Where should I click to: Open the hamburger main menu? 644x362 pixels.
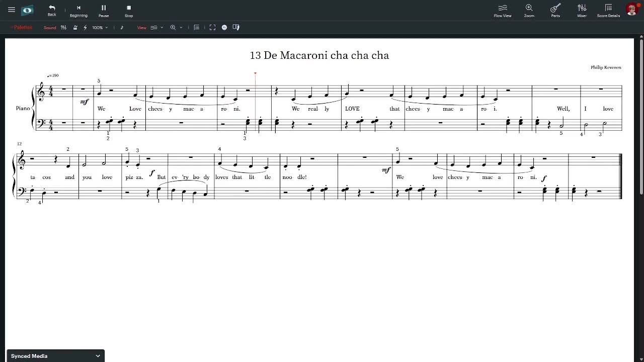pos(12,10)
